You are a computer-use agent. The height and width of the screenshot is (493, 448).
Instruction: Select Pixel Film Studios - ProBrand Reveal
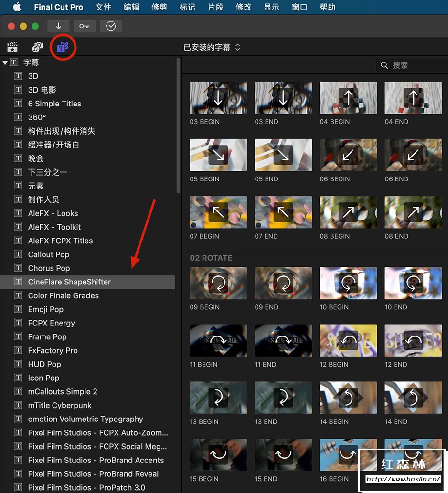(x=87, y=474)
